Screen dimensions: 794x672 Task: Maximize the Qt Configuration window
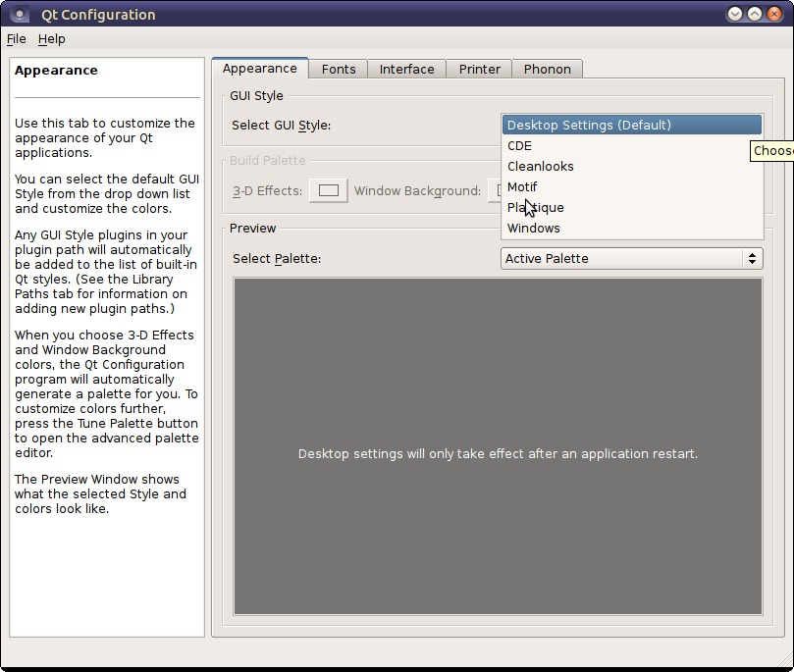(x=755, y=14)
